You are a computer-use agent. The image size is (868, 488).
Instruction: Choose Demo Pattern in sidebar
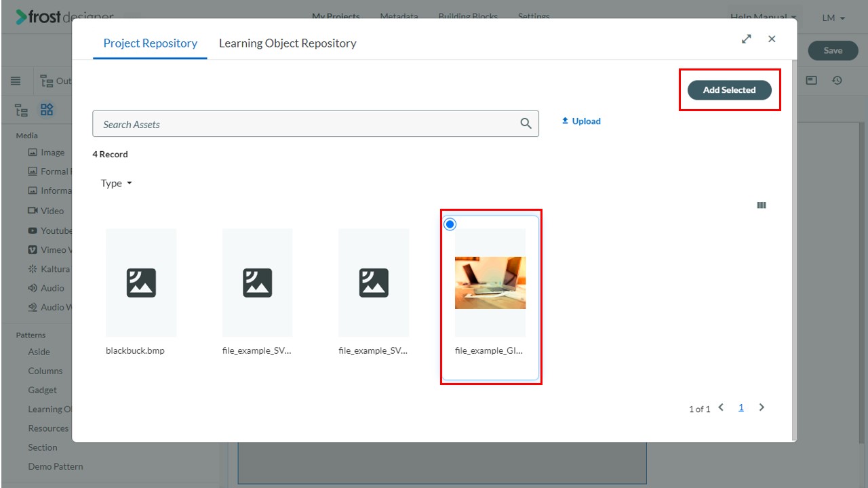click(56, 466)
